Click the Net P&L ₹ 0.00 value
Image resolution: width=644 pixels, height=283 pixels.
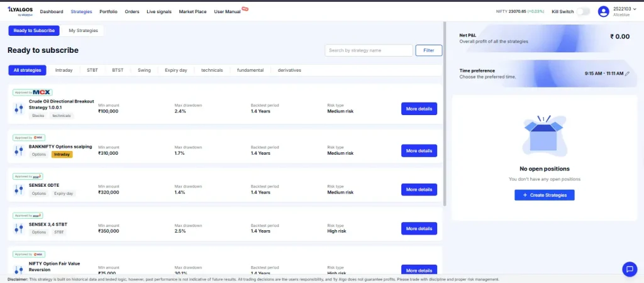[619, 36]
